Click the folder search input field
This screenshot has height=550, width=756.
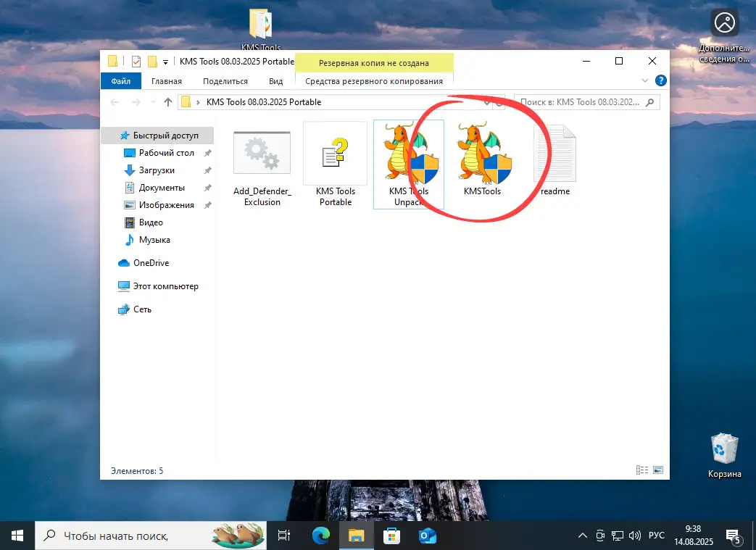point(580,102)
